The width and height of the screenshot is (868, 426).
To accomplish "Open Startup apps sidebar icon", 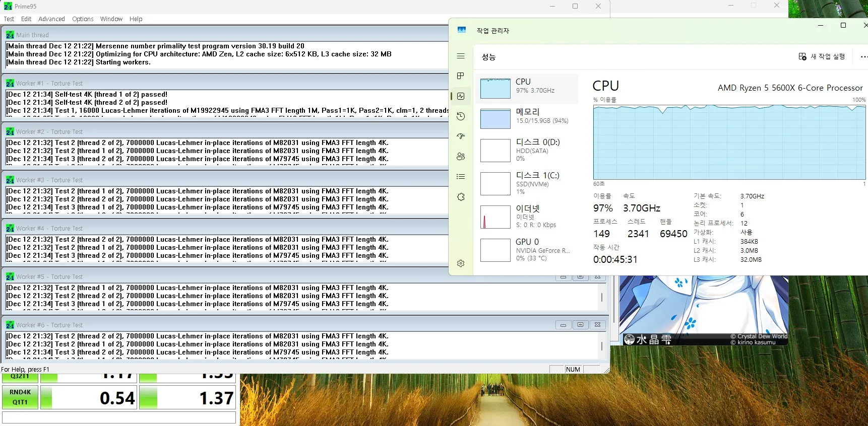I will point(461,136).
